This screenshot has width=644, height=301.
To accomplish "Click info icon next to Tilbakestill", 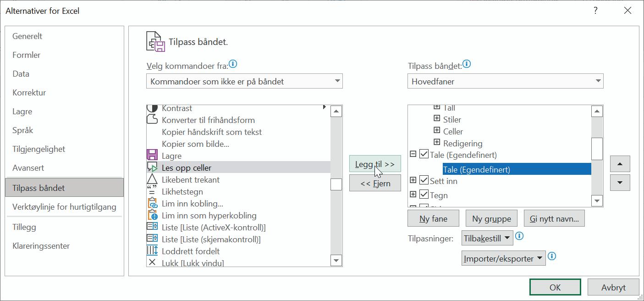I will [x=519, y=236].
